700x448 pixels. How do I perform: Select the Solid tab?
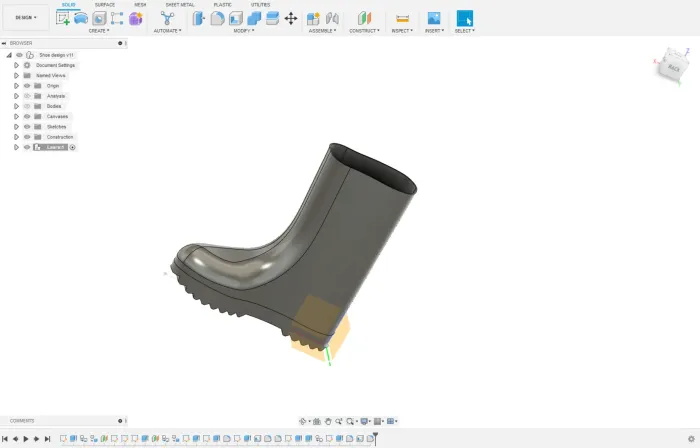[68, 4]
